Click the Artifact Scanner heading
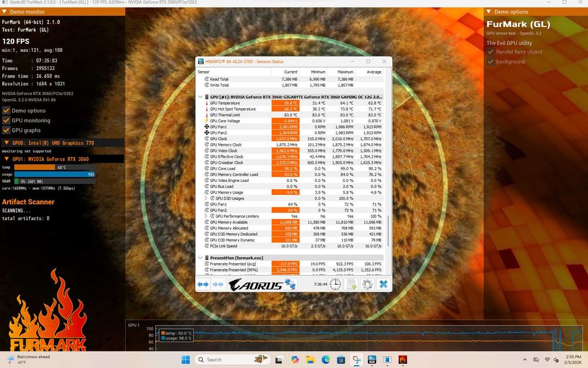The height and width of the screenshot is (368, 588). point(28,202)
